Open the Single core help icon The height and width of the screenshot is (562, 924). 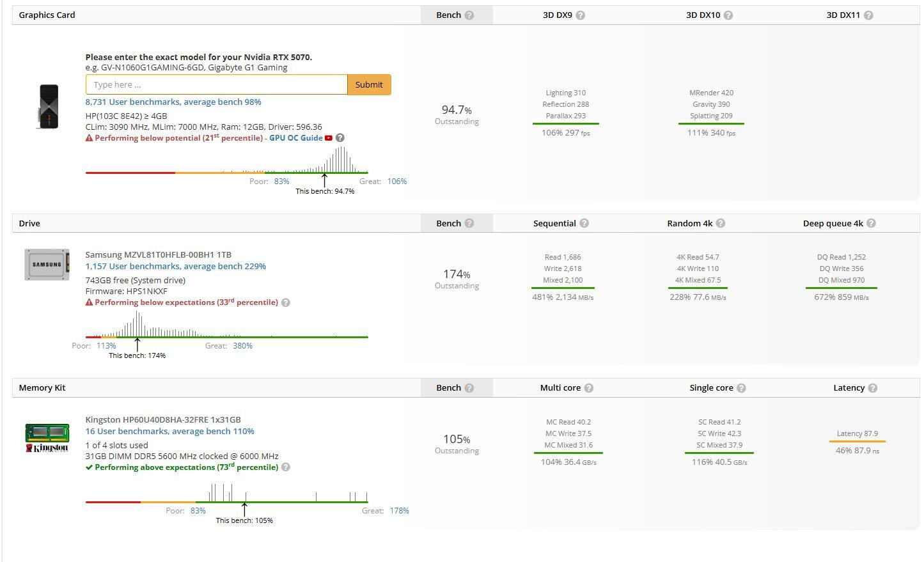tap(741, 388)
